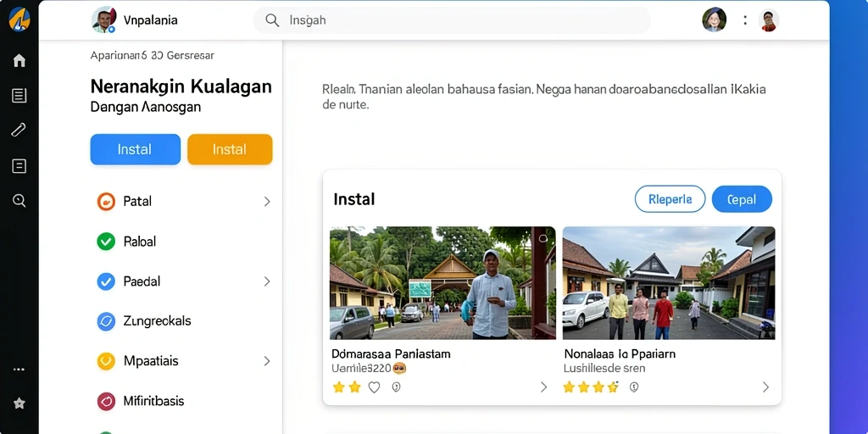Open the Vnpalania profile avatar
Viewport: 868px width, 434px height.
pos(103,20)
